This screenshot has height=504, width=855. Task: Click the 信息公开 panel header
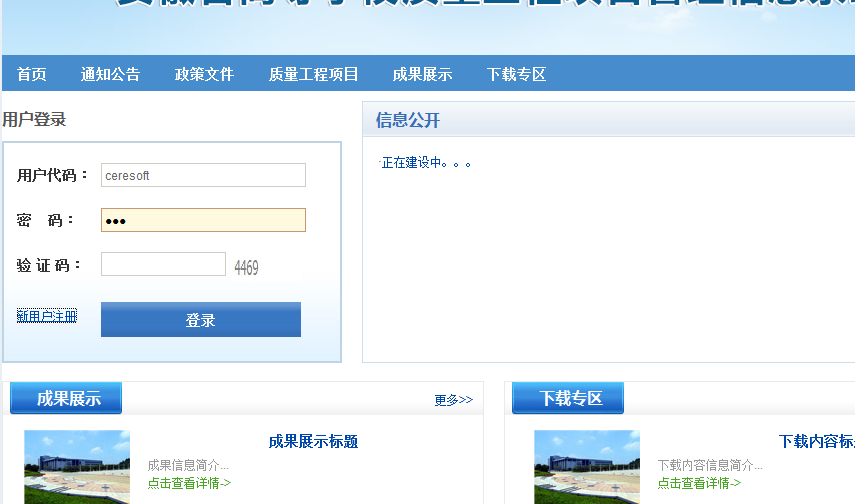pyautogui.click(x=408, y=121)
